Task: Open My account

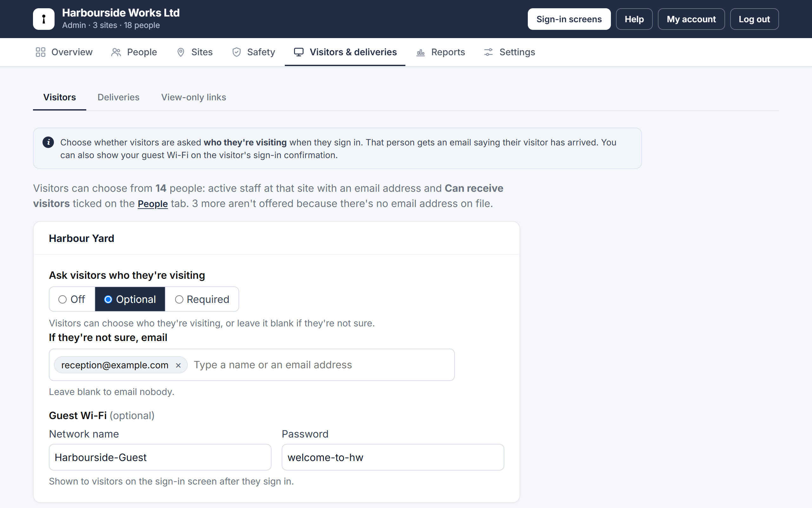Action: pos(691,19)
